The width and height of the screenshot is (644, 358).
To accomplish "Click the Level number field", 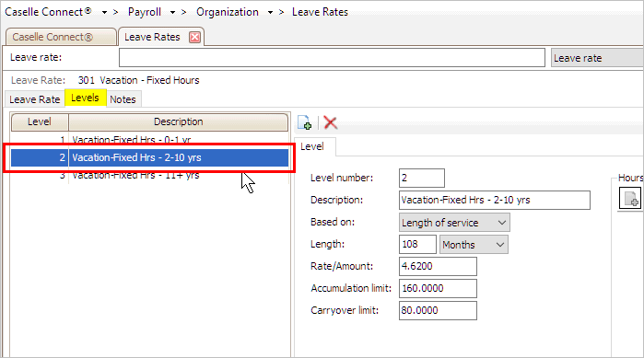I will tap(422, 178).
